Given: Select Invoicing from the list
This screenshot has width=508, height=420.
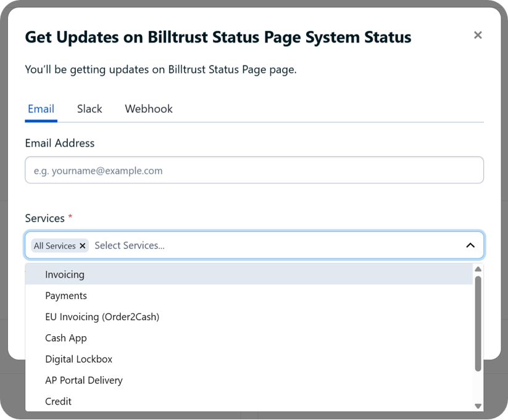Looking at the screenshot, I should [x=249, y=274].
